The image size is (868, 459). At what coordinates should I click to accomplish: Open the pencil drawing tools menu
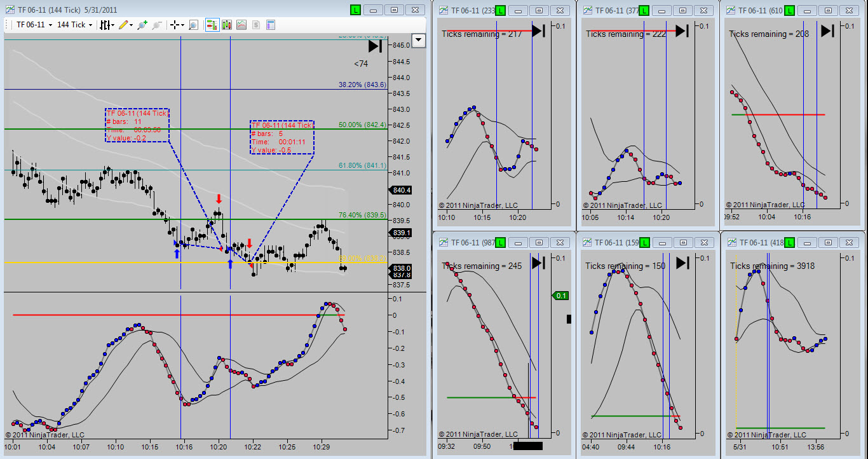(125, 25)
